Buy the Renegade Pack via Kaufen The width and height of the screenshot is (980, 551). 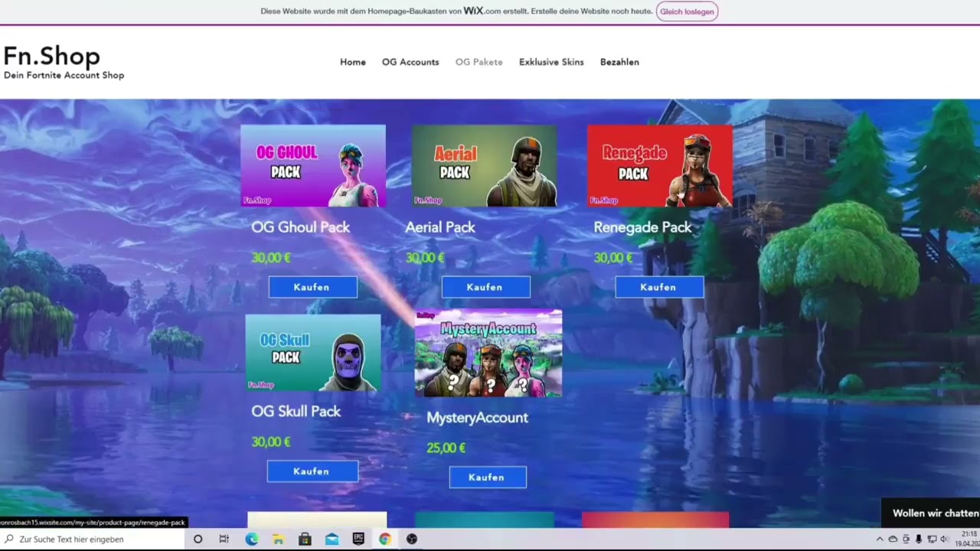(x=659, y=287)
